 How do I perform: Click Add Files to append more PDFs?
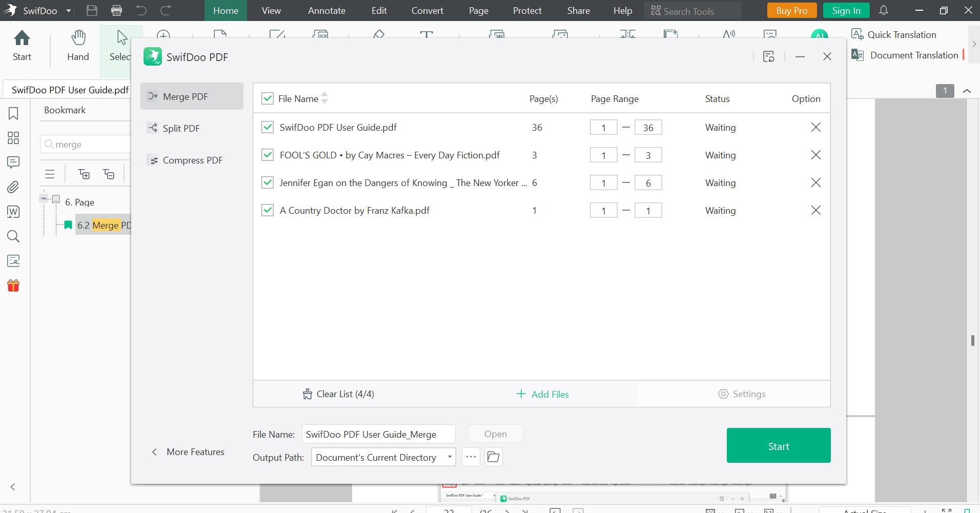coord(542,394)
